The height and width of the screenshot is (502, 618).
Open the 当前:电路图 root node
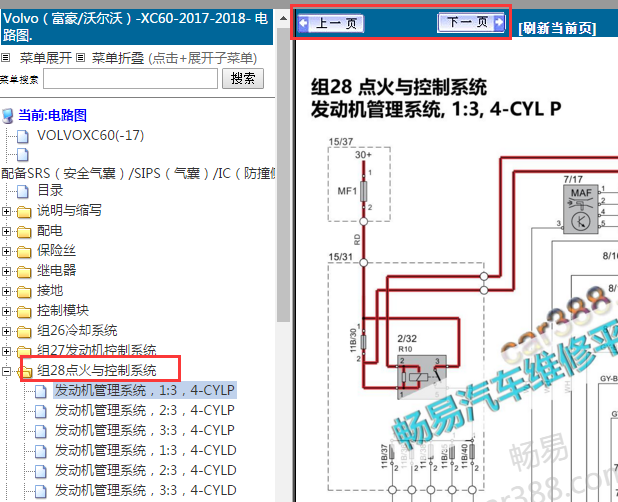pyautogui.click(x=52, y=115)
